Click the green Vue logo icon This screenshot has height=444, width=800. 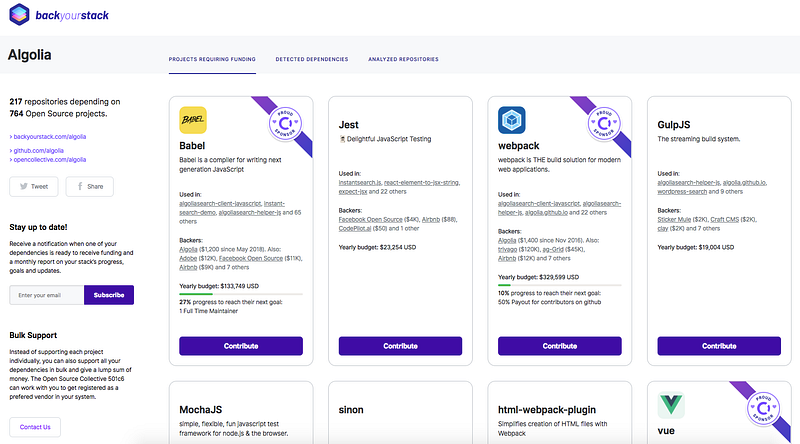click(671, 405)
